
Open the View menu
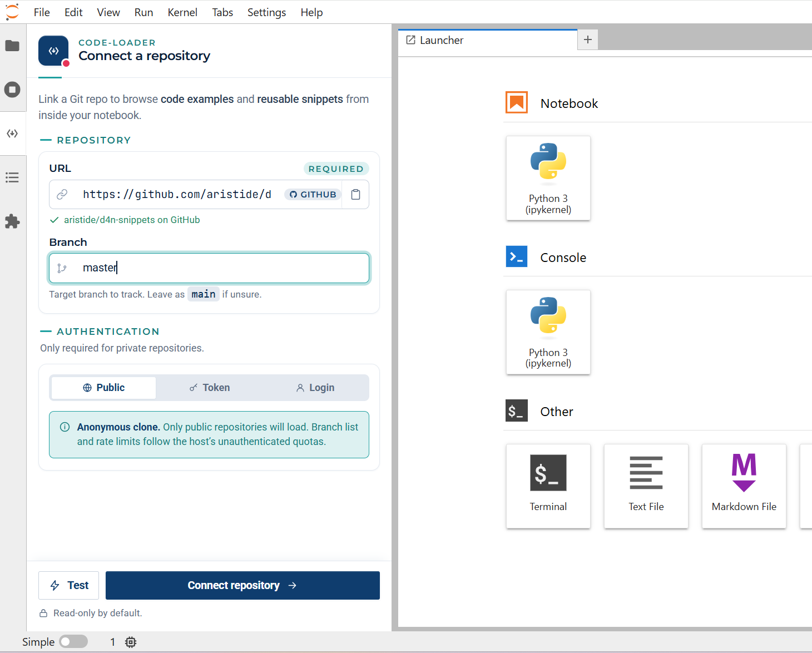(108, 12)
